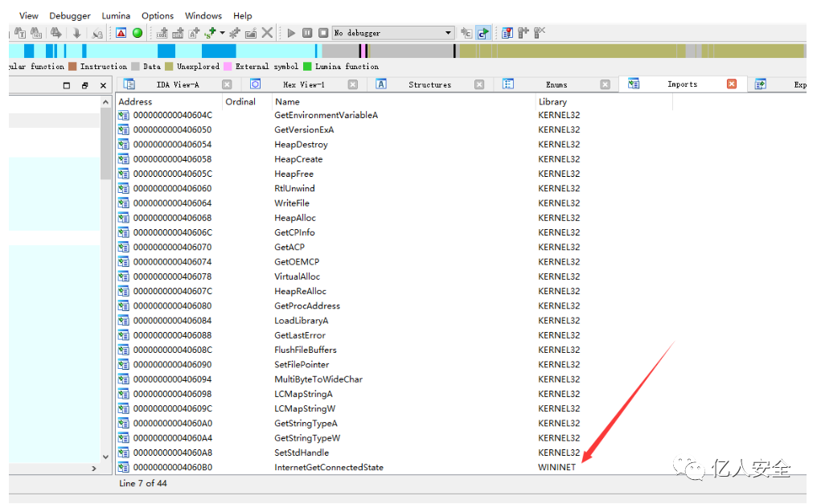Click the down arrow jump icon

pos(76,33)
